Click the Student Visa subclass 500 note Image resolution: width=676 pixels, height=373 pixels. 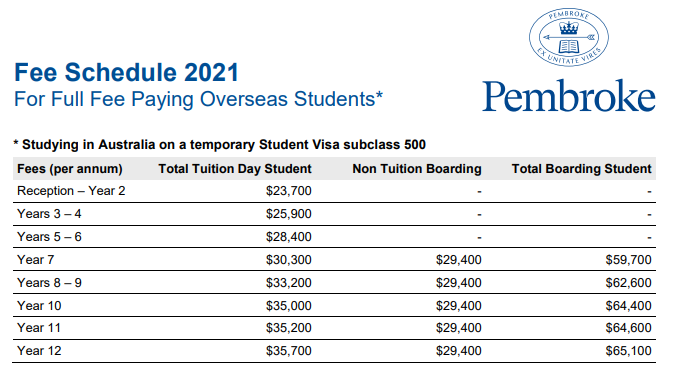(219, 144)
